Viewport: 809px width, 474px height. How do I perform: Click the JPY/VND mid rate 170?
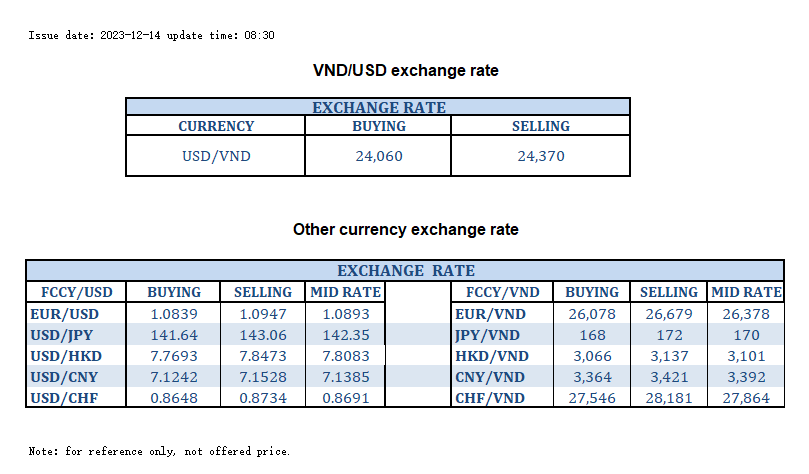coord(745,335)
